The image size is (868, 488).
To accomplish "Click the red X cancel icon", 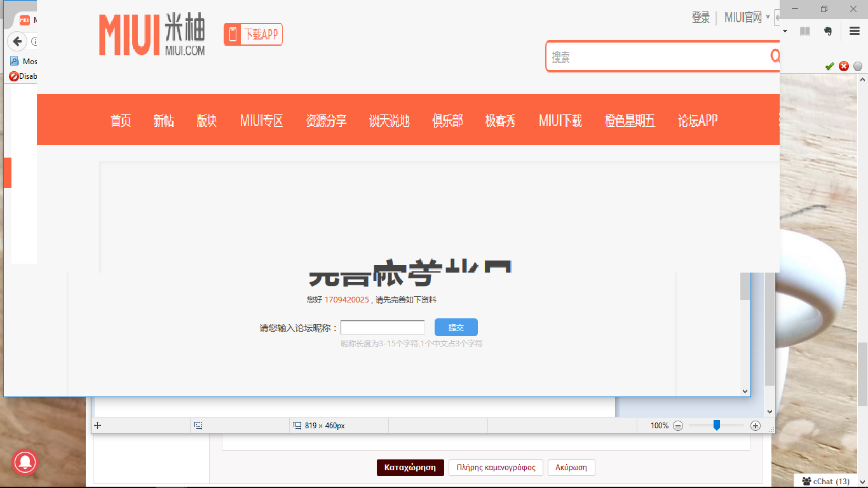I will [x=844, y=66].
